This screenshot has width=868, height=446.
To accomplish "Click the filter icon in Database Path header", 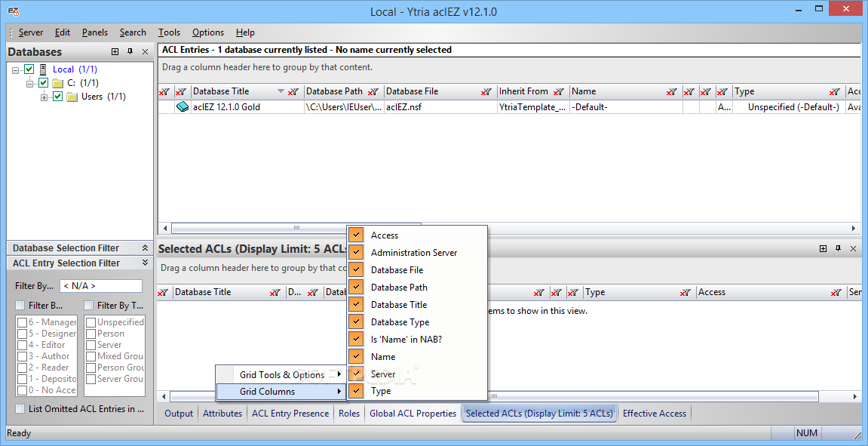I will click(373, 92).
